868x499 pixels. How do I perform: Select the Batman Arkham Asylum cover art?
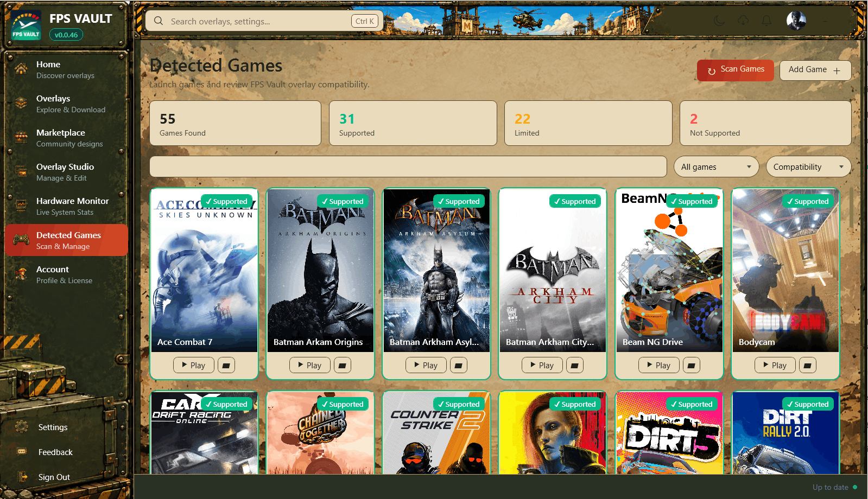click(436, 270)
